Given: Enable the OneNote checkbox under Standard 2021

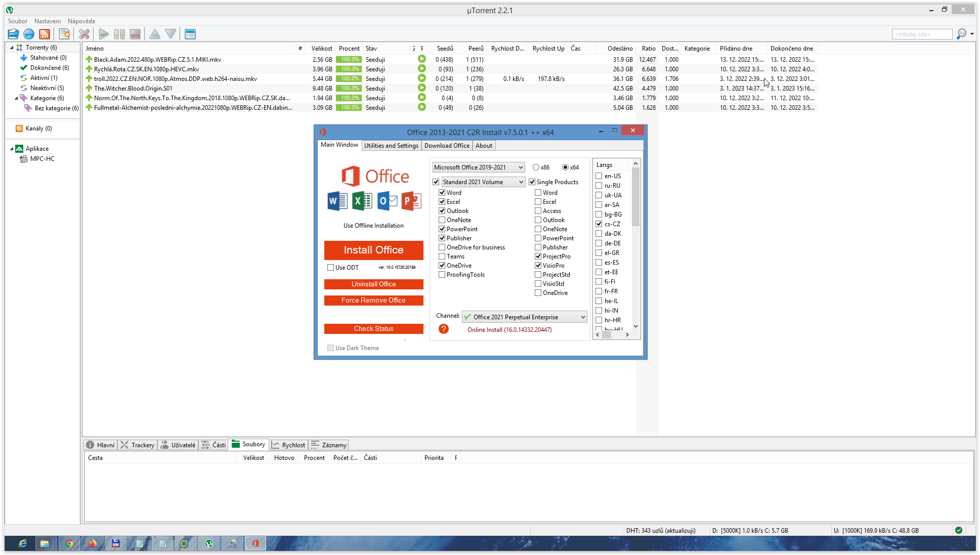Looking at the screenshot, I should point(442,220).
